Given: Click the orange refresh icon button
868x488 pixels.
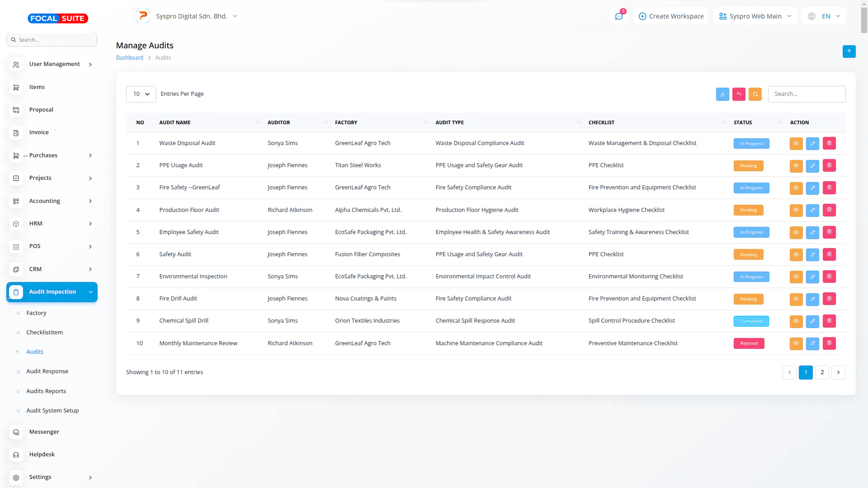Looking at the screenshot, I should pyautogui.click(x=755, y=94).
